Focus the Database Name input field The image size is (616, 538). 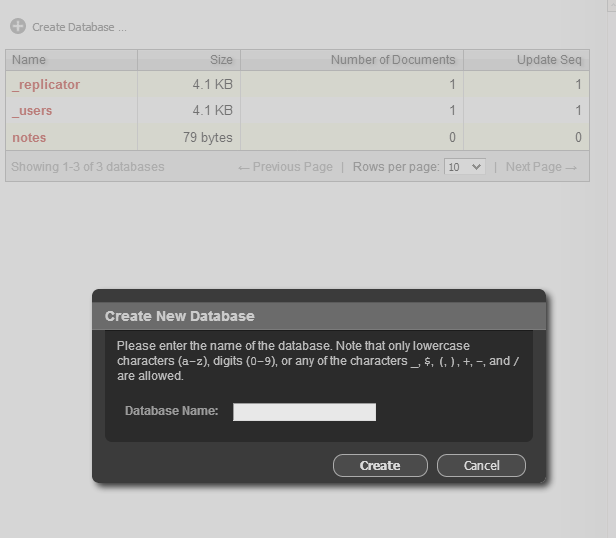304,412
